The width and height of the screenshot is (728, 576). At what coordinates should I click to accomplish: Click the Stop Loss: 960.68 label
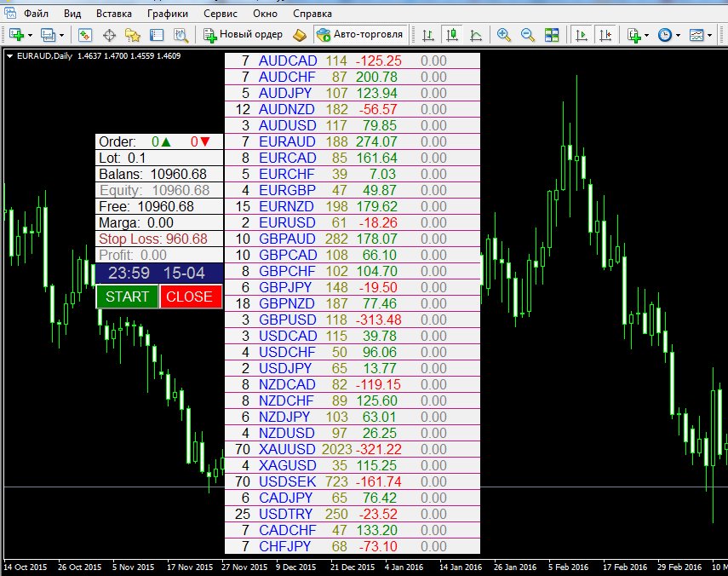(153, 239)
